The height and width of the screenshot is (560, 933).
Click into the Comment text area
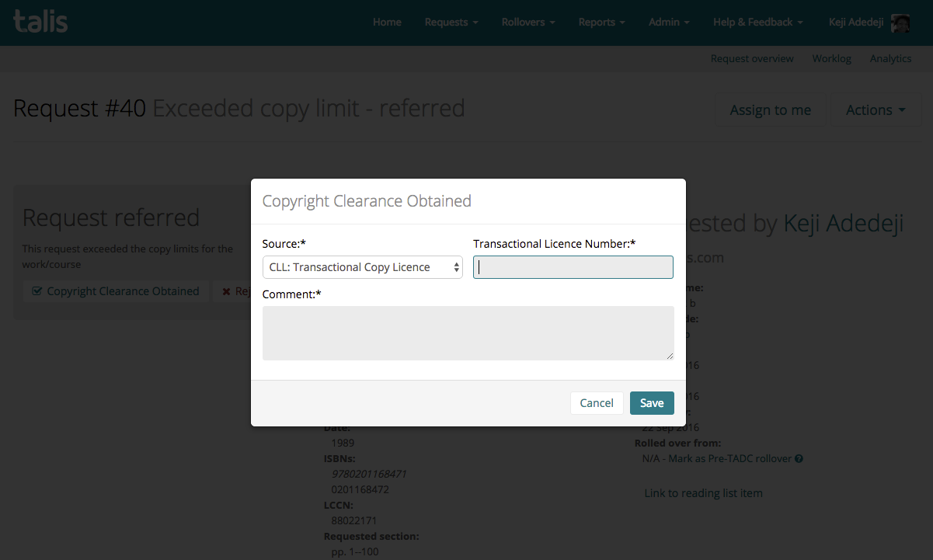[468, 333]
